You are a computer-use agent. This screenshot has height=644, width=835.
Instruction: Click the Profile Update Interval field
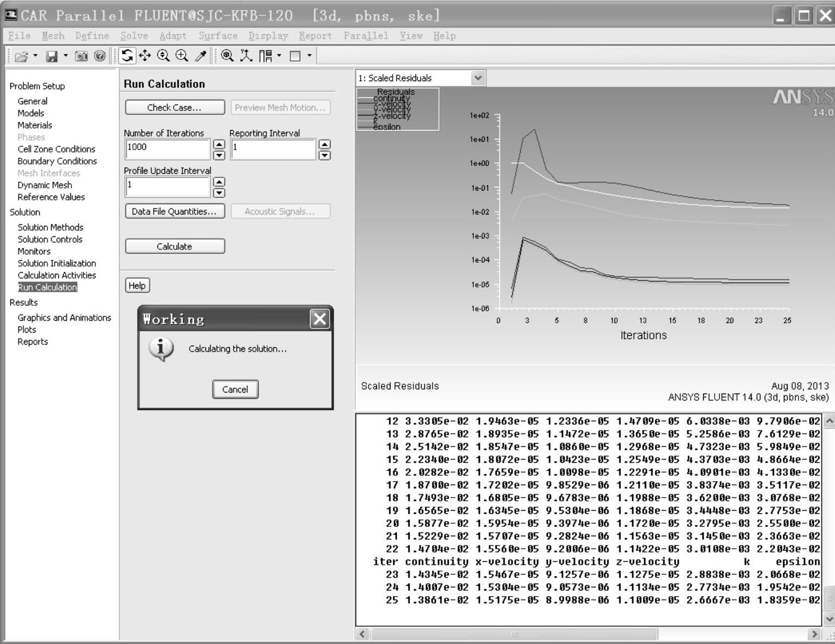(x=168, y=187)
